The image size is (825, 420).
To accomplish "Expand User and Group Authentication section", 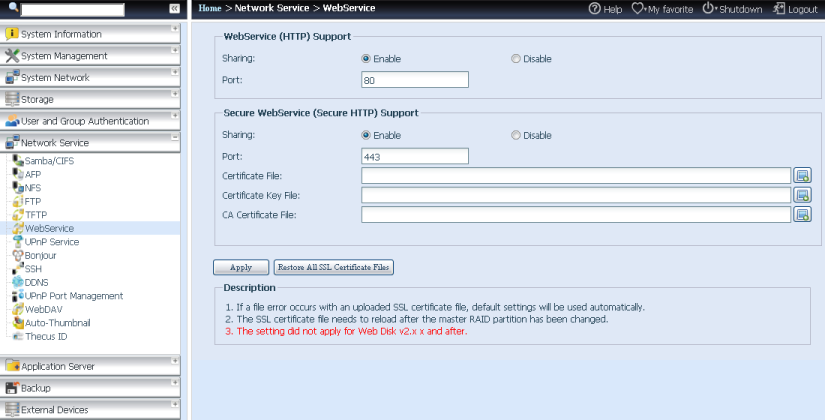I will (175, 115).
